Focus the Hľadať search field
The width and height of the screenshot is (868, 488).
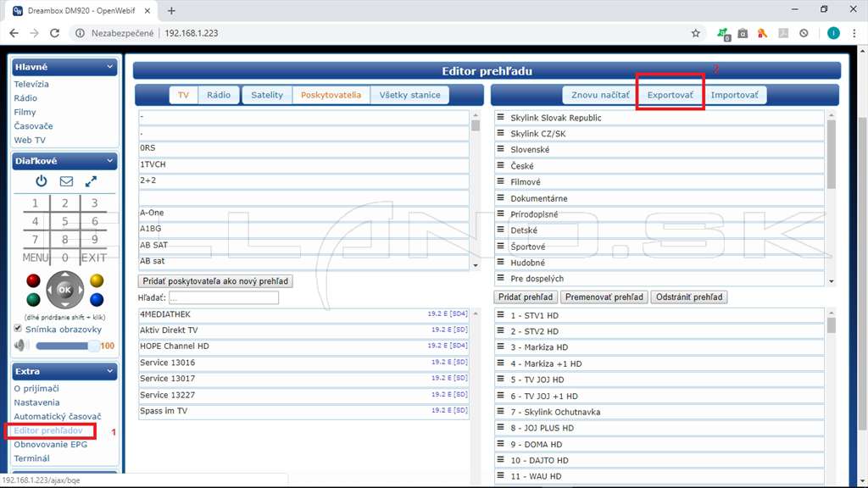(x=224, y=297)
